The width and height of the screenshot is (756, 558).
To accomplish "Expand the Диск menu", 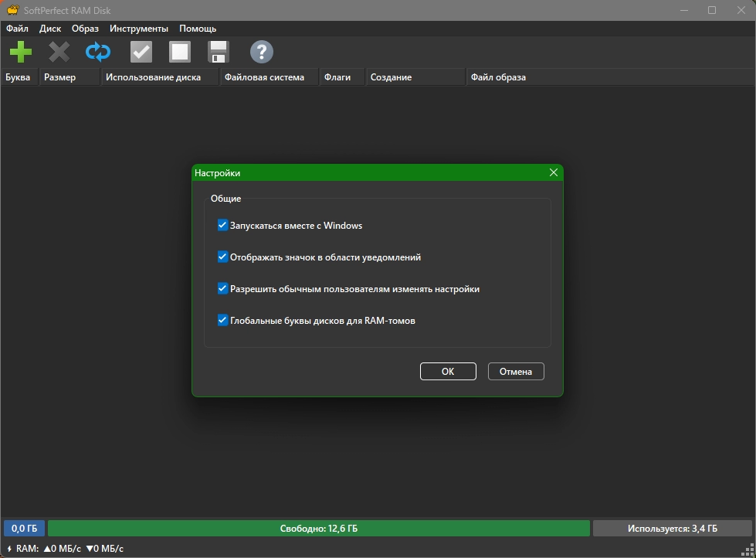I will click(x=50, y=29).
